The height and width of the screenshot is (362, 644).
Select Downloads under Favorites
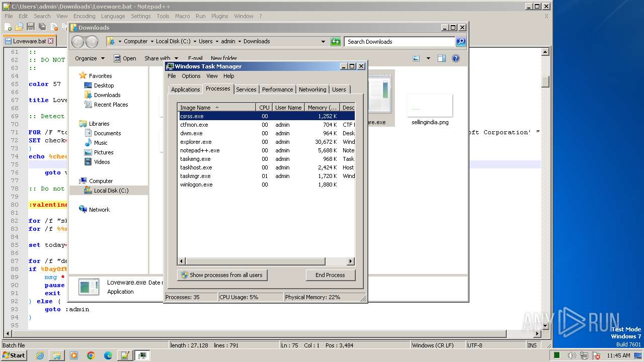[x=107, y=95]
